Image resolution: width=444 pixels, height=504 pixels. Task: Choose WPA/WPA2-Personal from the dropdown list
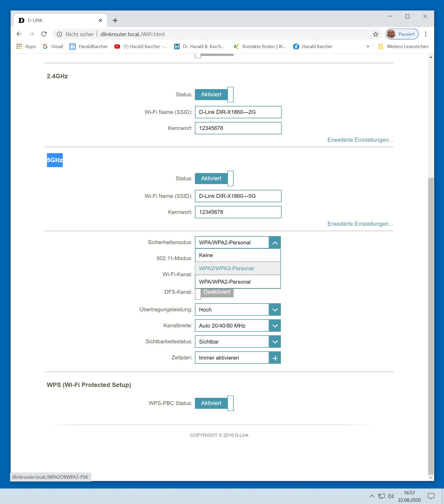pos(238,282)
